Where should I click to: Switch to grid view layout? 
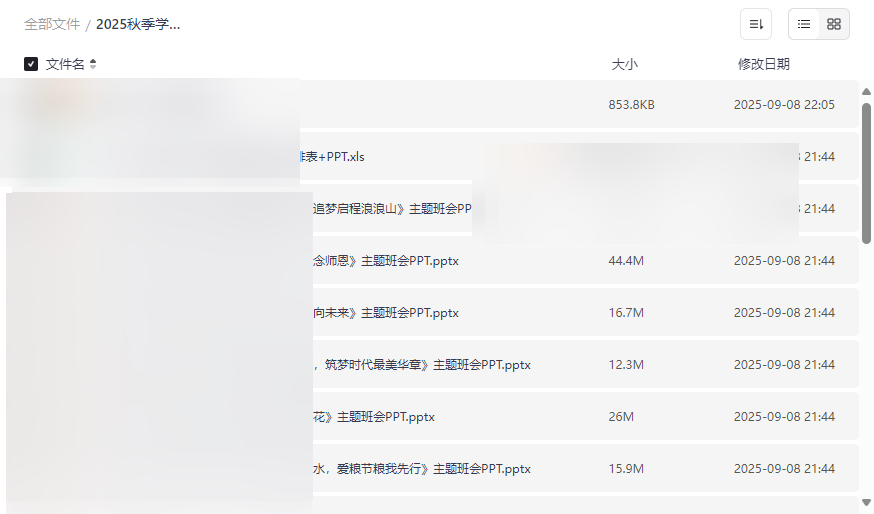coord(834,24)
